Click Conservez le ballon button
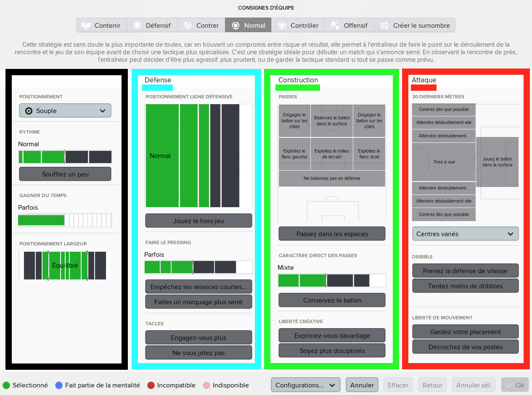 coord(332,300)
